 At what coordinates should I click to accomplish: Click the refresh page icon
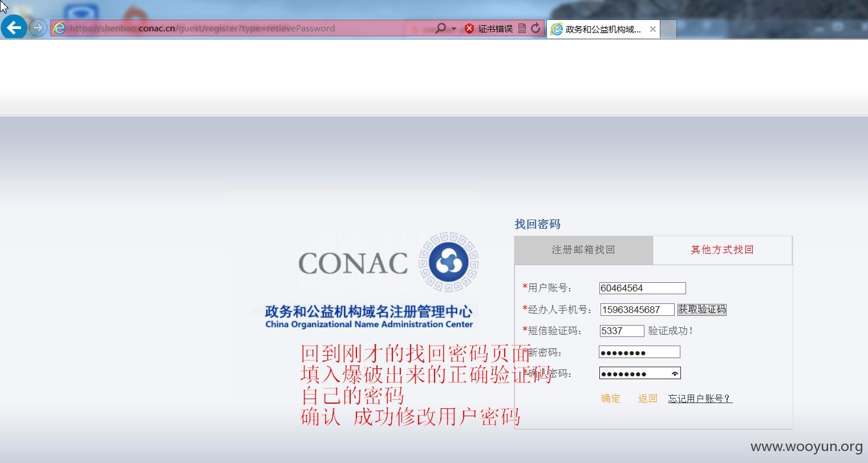(536, 29)
